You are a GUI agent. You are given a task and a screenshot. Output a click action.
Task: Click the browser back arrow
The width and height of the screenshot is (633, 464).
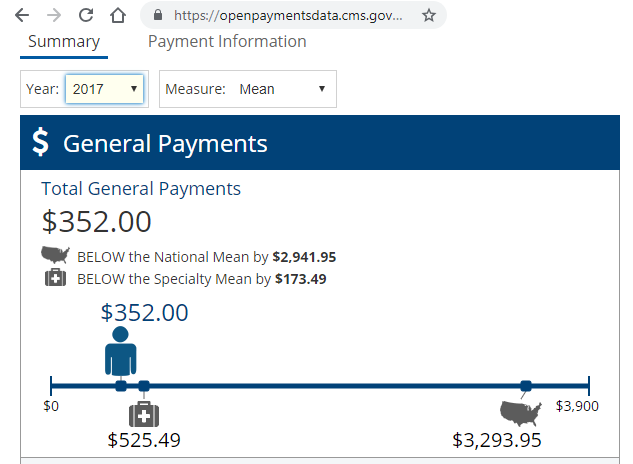pos(22,15)
